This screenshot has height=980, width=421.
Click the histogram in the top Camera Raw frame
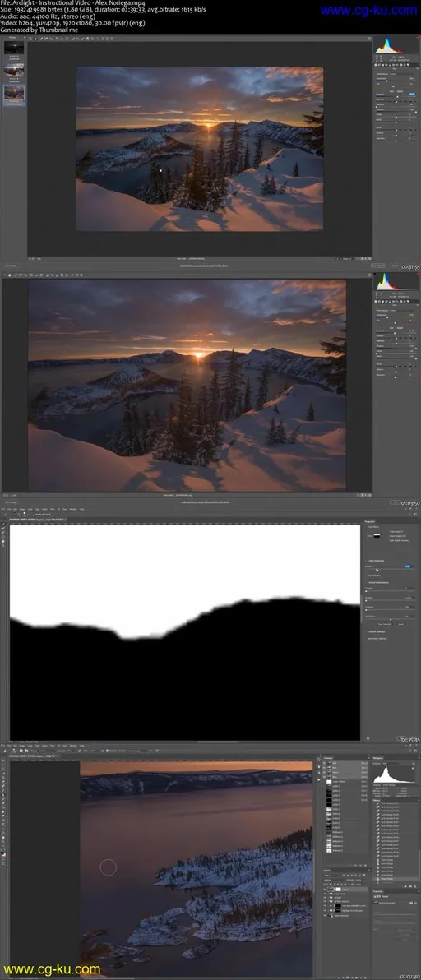point(396,45)
